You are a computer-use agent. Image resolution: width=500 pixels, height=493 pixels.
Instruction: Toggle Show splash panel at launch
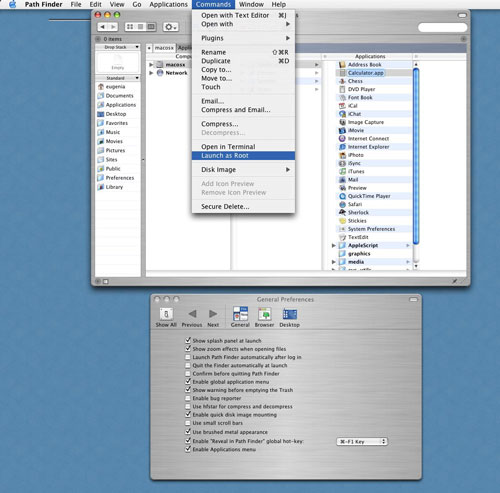point(188,340)
